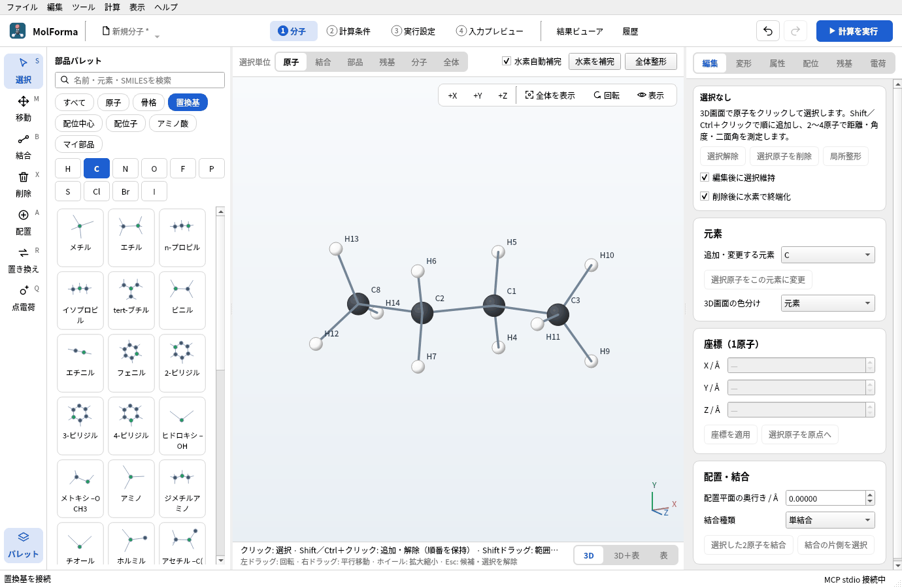
Task: Switch view mode to 3D+表
Action: [626, 555]
